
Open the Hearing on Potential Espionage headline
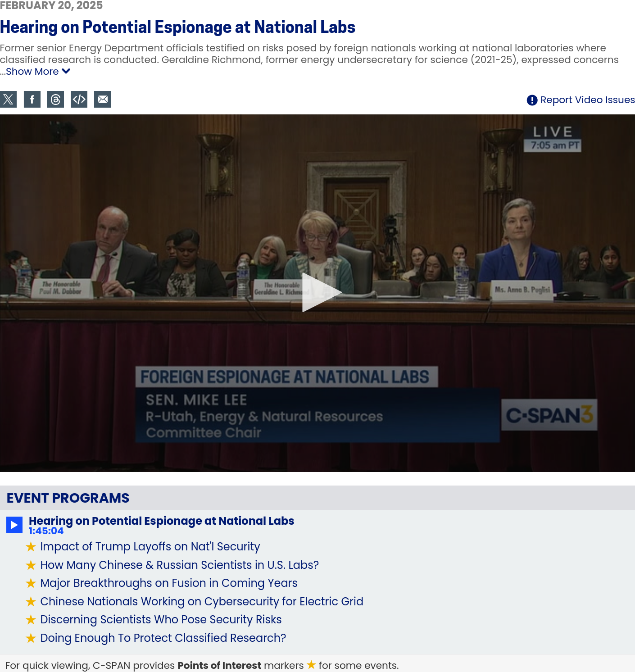point(177,27)
